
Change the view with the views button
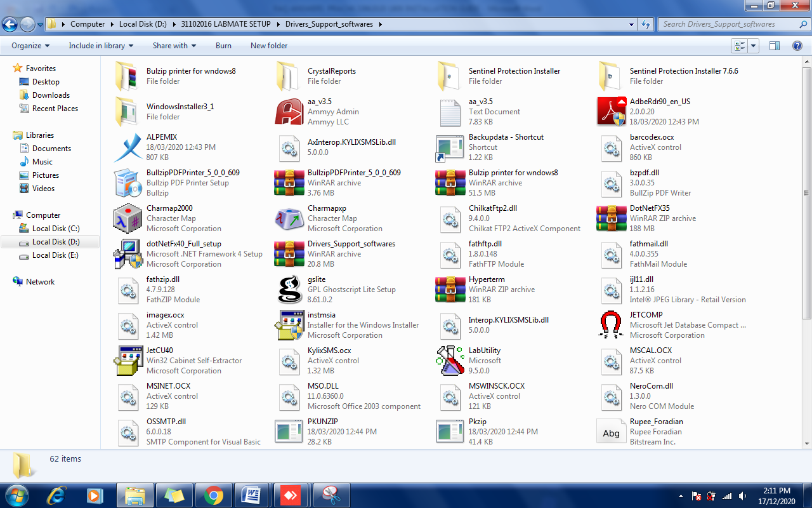tap(740, 46)
